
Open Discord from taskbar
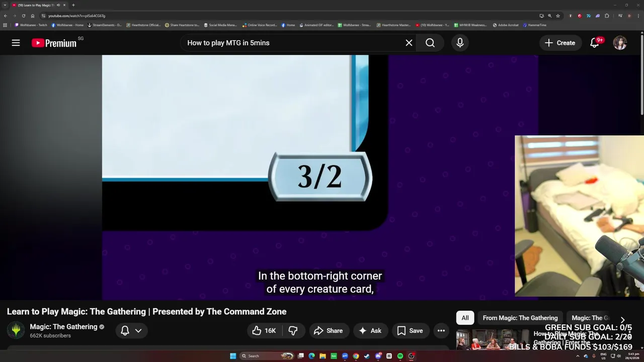378,356
